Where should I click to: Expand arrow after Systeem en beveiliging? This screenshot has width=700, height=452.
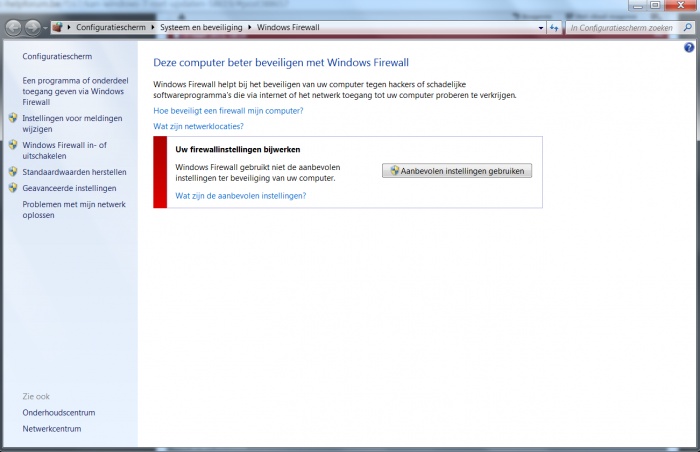[250, 27]
